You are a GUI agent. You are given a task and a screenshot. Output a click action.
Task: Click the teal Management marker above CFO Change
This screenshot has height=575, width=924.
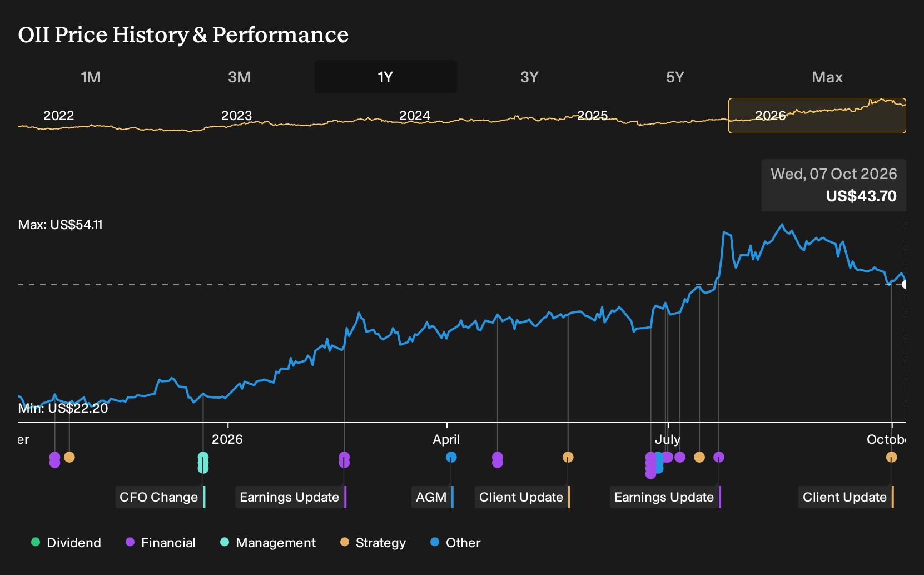coord(203,462)
